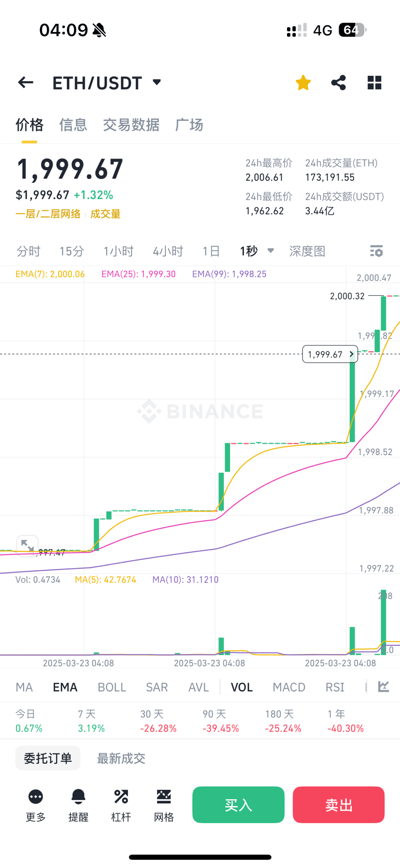Tap the 提醒 alert bell icon
This screenshot has height=868, width=400.
[78, 803]
